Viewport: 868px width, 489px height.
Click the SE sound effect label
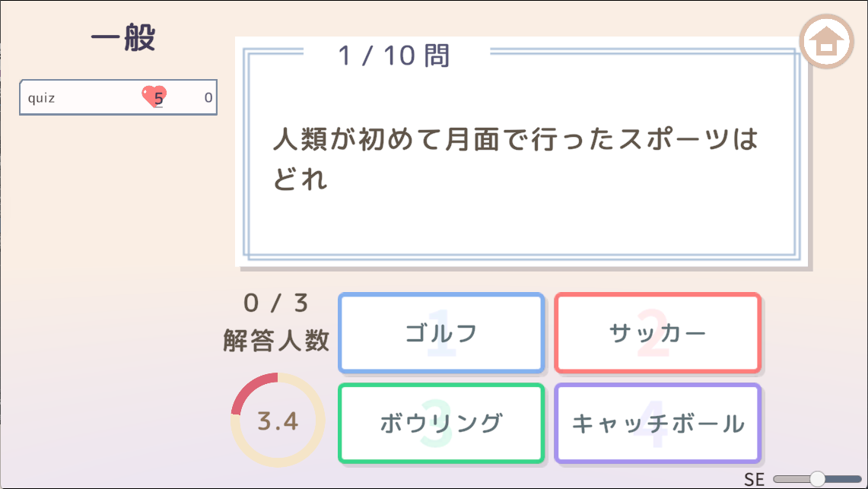[754, 479]
